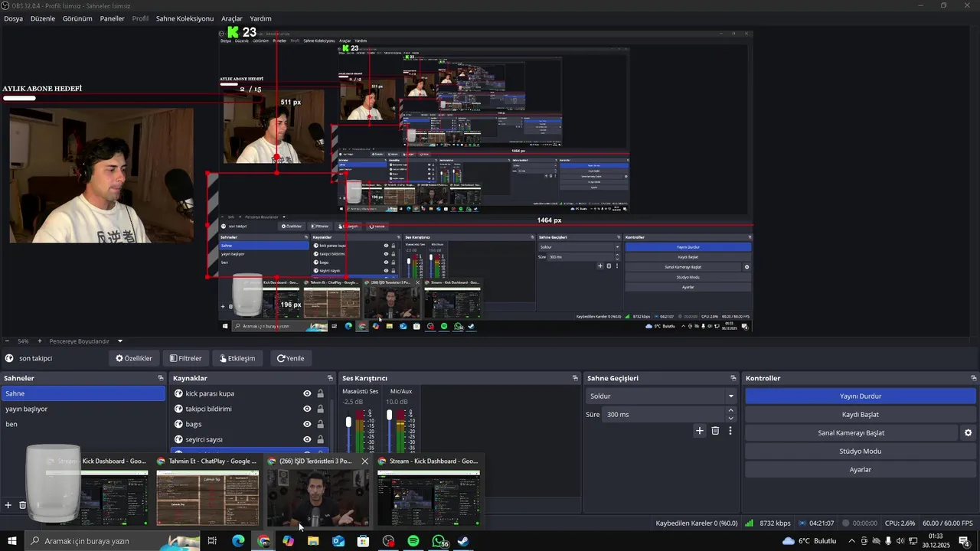
Task: Remove the selected scene transition
Action: click(x=715, y=431)
